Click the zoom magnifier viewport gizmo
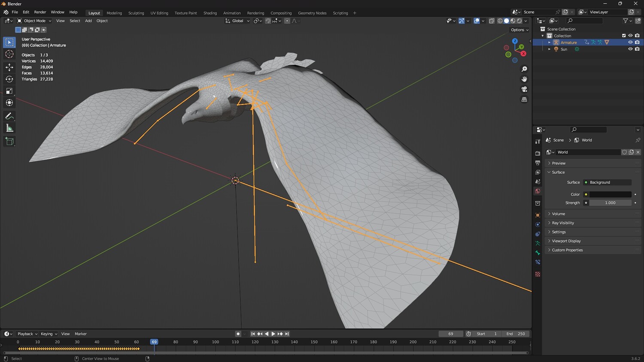644x362 pixels. tap(524, 69)
